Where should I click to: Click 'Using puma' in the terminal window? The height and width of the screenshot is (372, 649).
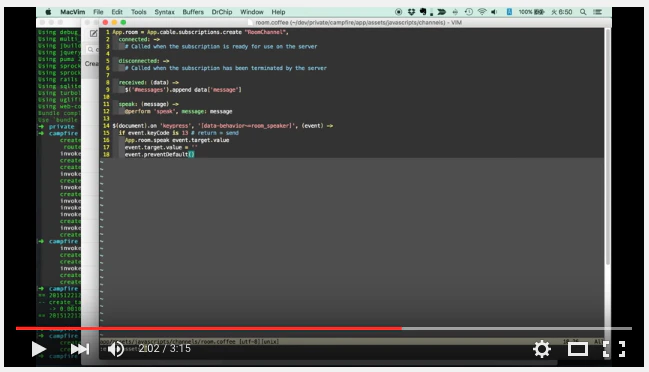(x=58, y=59)
